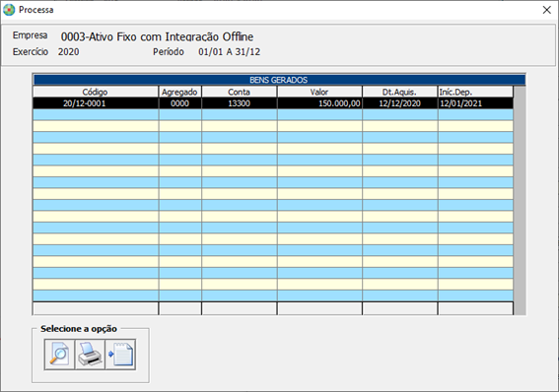The height and width of the screenshot is (392, 559).
Task: Click the vertical scrollbar of the grid
Action: pos(520,200)
